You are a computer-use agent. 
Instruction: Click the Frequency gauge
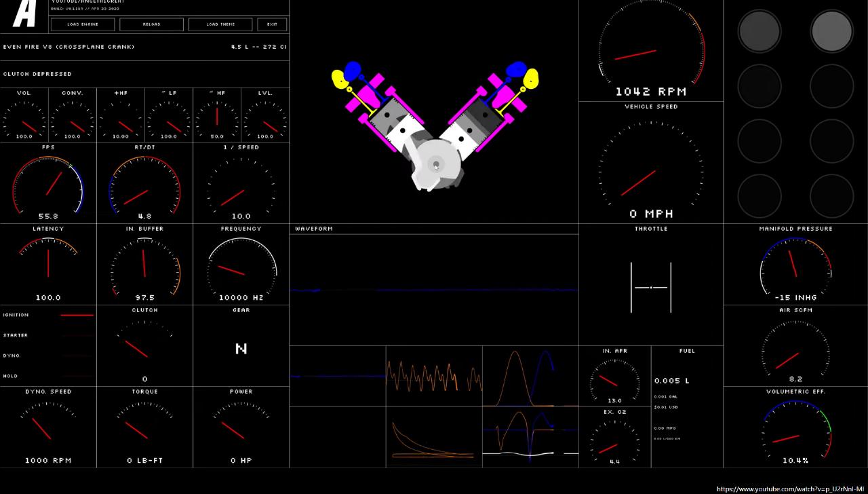[x=241, y=265]
